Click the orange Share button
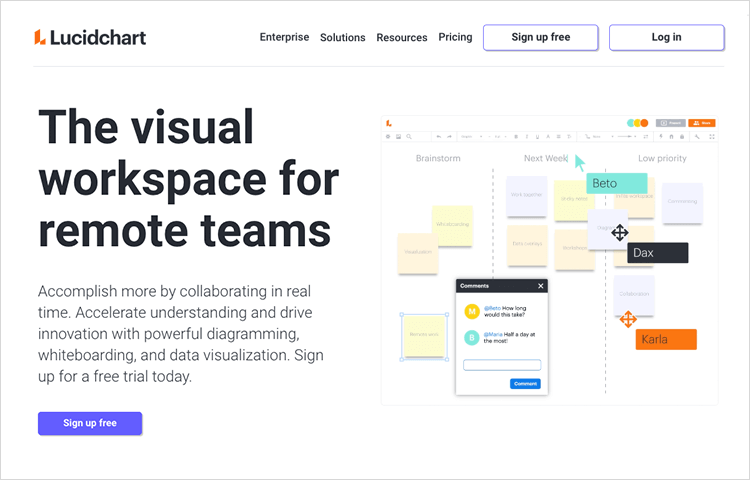Viewport: 750px width, 480px height. click(x=702, y=123)
